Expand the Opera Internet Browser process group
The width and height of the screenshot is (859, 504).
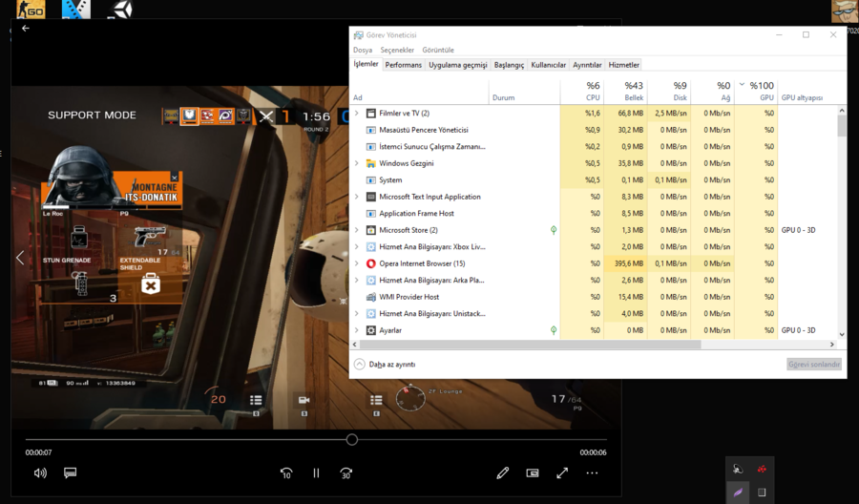pyautogui.click(x=357, y=263)
